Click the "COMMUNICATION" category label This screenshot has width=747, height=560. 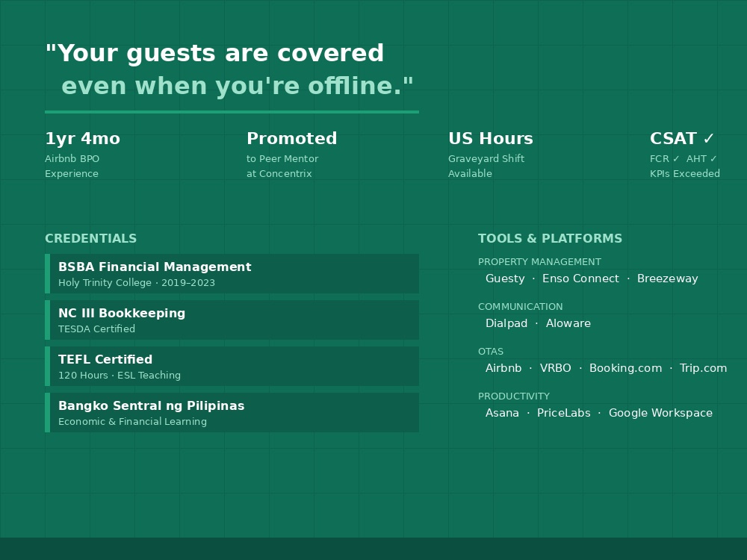[x=520, y=307]
